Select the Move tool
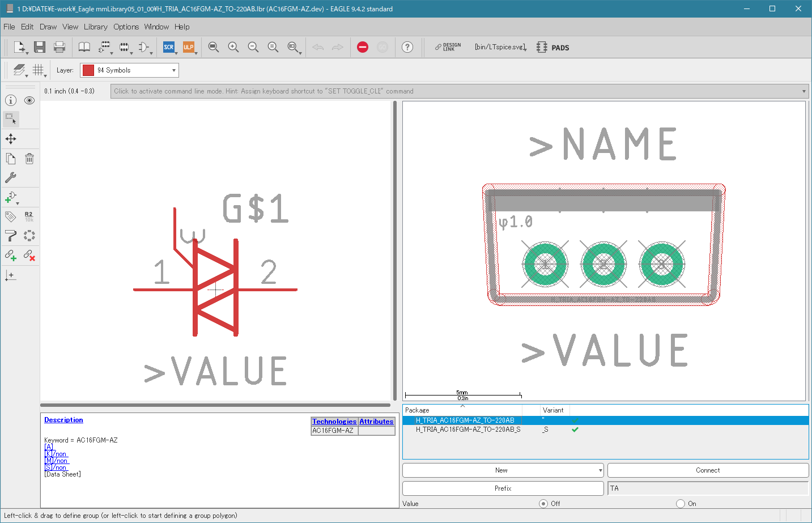Image resolution: width=812 pixels, height=523 pixels. (x=11, y=139)
